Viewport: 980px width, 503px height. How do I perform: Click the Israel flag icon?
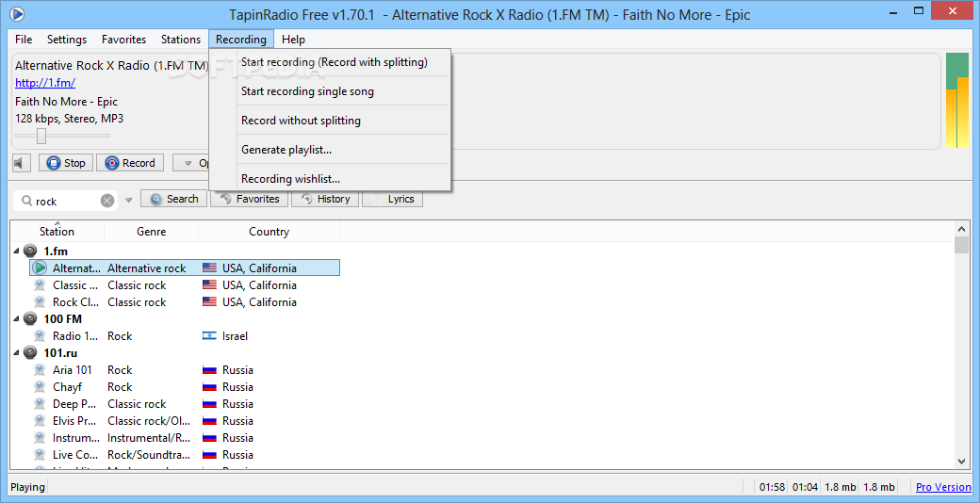click(x=209, y=336)
